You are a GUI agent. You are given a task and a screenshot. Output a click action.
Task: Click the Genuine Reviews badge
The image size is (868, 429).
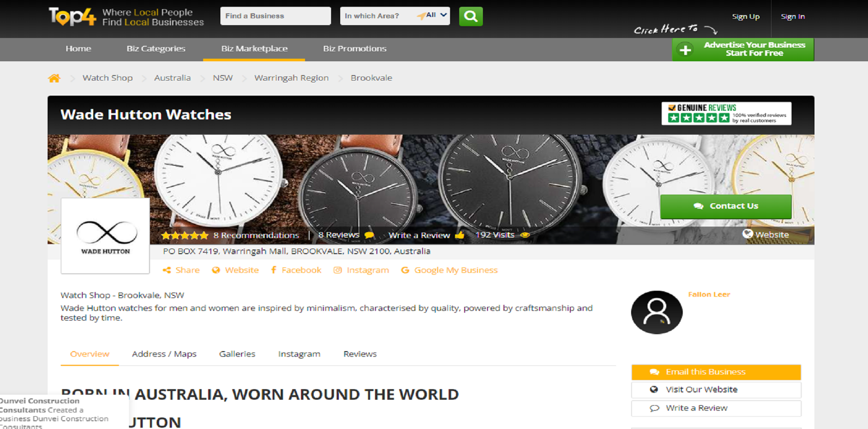click(x=726, y=114)
